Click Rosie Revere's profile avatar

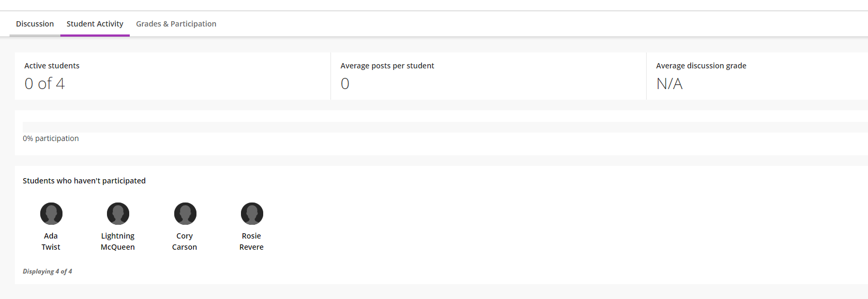pos(252,214)
